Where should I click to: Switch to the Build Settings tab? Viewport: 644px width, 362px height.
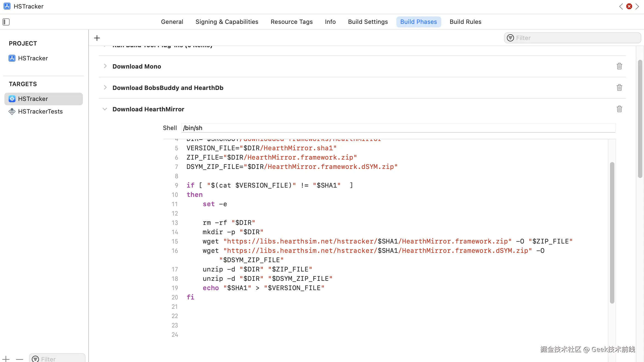368,22
